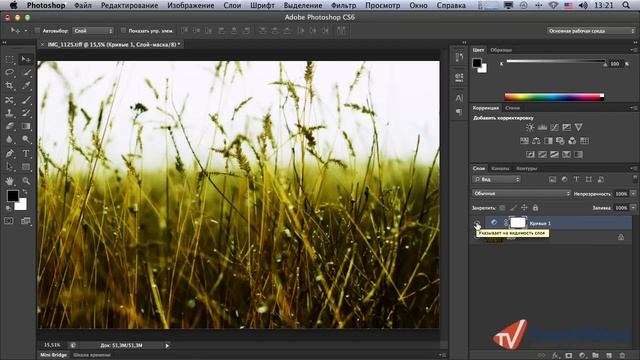Add a Curves adjustment from Correction panel

[x=554, y=127]
